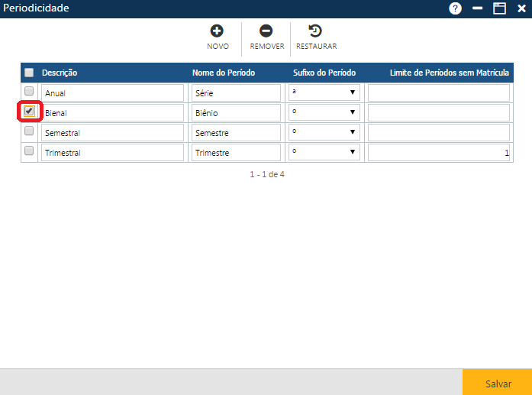
Task: Expand the Bienal row suffix dropdown
Action: [x=324, y=112]
